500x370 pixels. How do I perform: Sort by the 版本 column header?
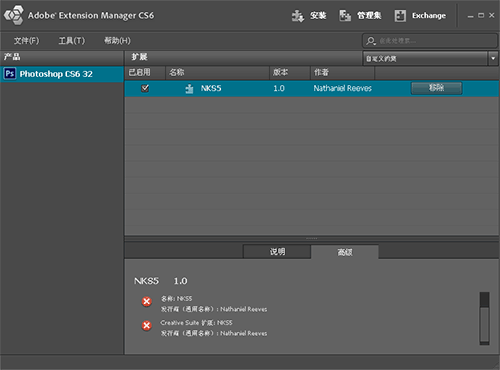[290, 72]
